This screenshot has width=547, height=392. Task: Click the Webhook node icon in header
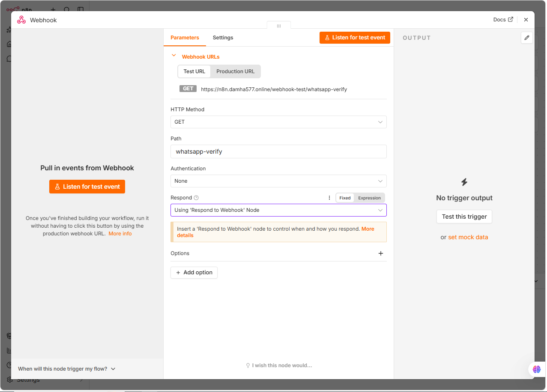coord(21,20)
